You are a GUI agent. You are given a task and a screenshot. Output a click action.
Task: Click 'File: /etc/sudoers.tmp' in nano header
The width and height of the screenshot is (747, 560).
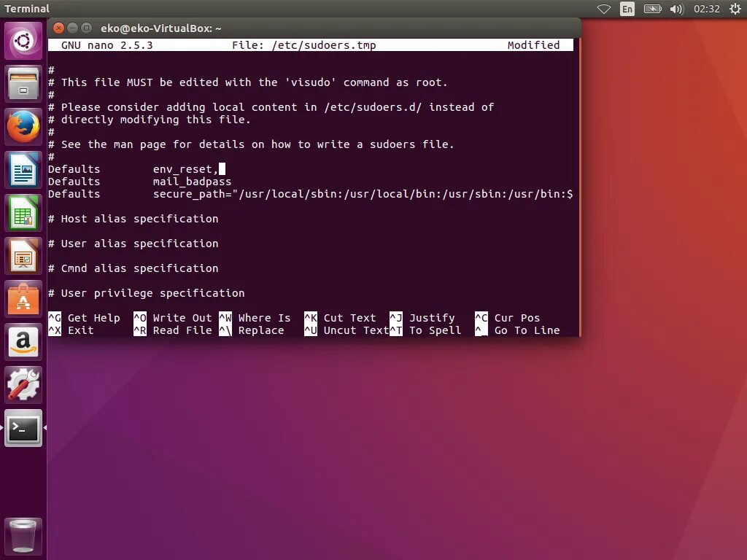(x=304, y=45)
